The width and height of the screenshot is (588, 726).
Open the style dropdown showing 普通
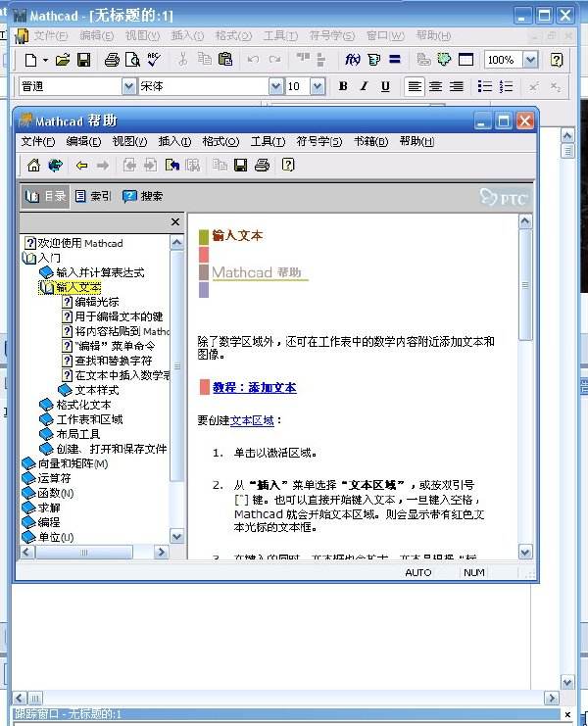128,86
